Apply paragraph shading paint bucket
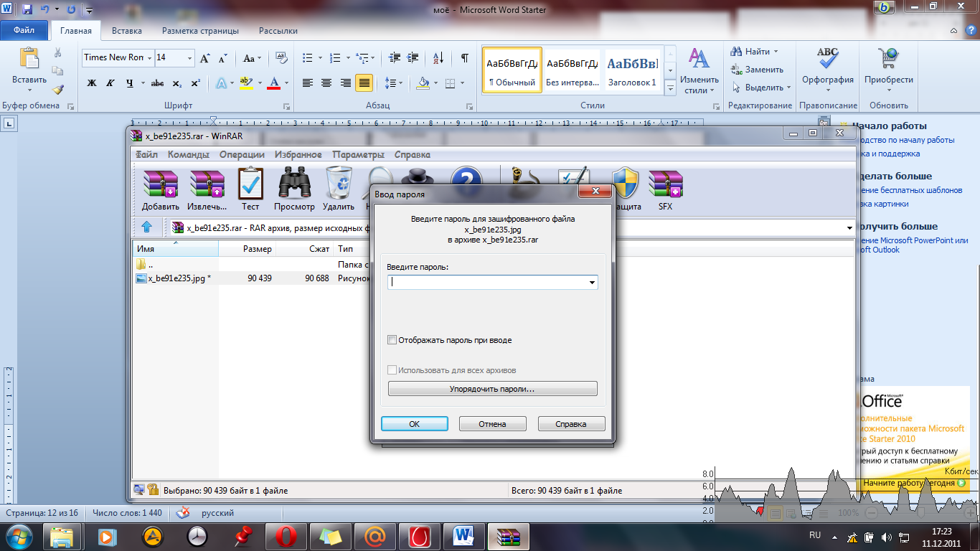 tap(423, 83)
